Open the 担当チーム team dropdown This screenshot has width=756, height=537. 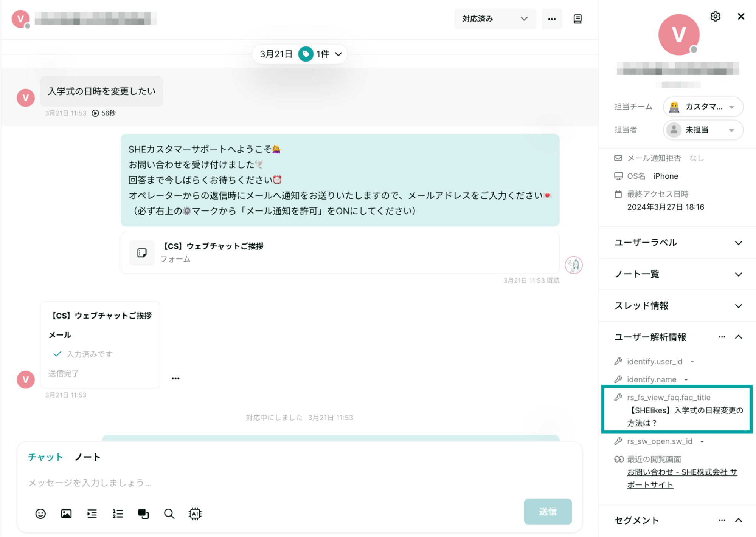point(703,107)
